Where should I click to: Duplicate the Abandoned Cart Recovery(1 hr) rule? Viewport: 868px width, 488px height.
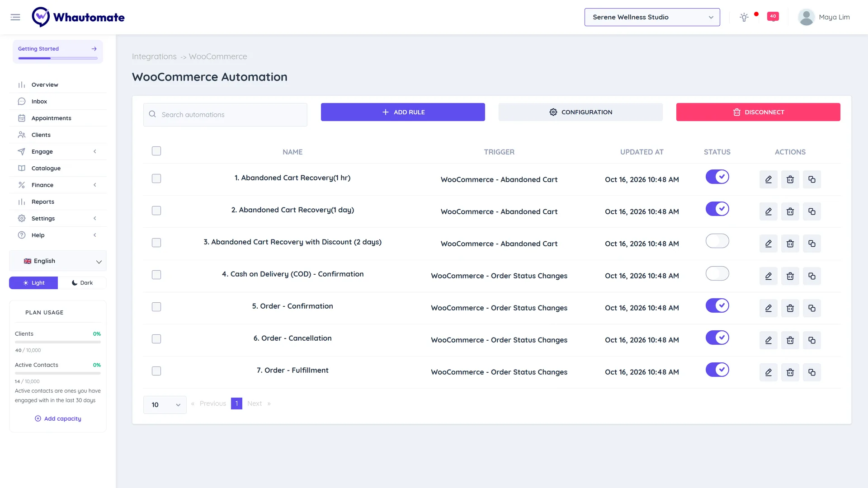point(811,179)
